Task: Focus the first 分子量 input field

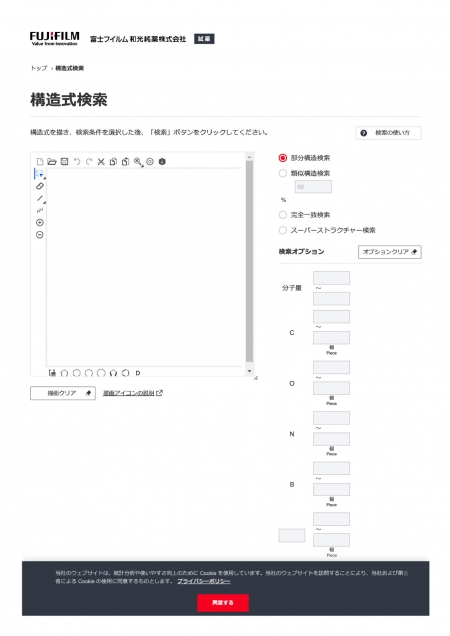Action: coord(331,278)
